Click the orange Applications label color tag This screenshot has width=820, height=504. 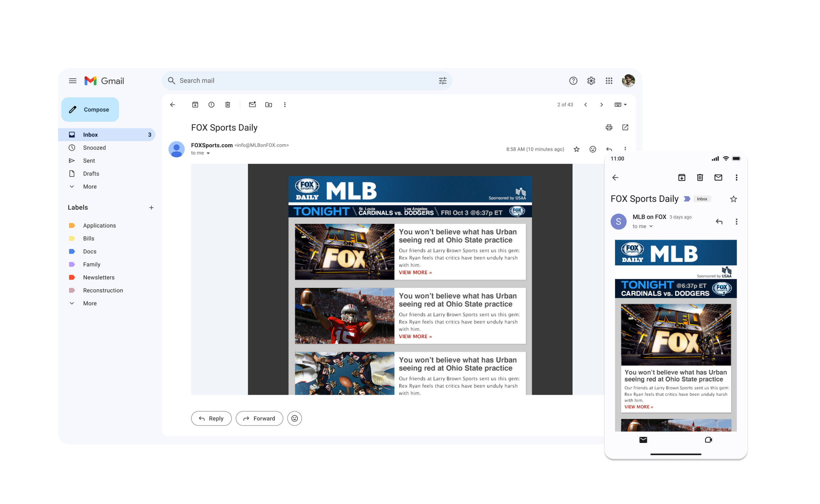[x=72, y=225]
